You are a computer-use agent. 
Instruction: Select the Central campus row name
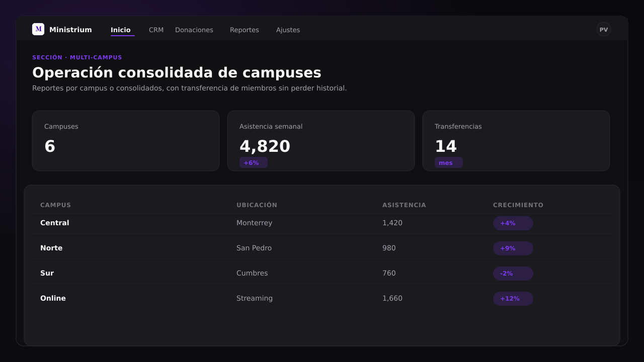(x=54, y=223)
